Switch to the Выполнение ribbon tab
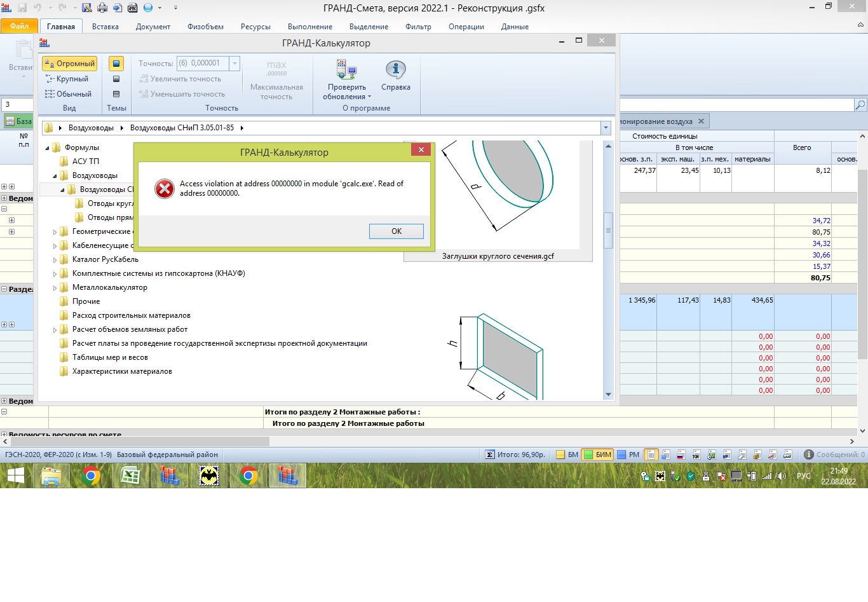 click(x=310, y=27)
